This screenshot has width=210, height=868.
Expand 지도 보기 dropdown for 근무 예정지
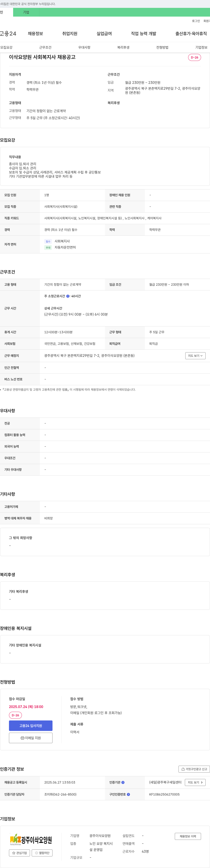coord(196,356)
